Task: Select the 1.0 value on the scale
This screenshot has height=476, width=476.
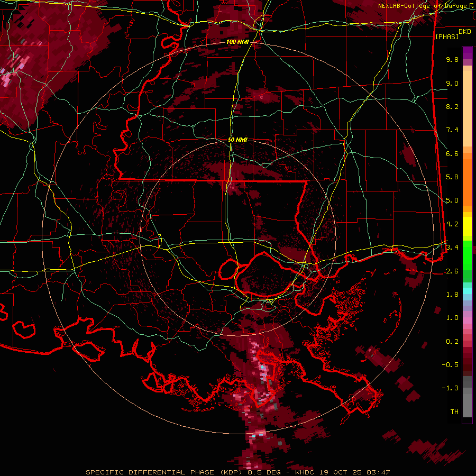Action: (452, 318)
